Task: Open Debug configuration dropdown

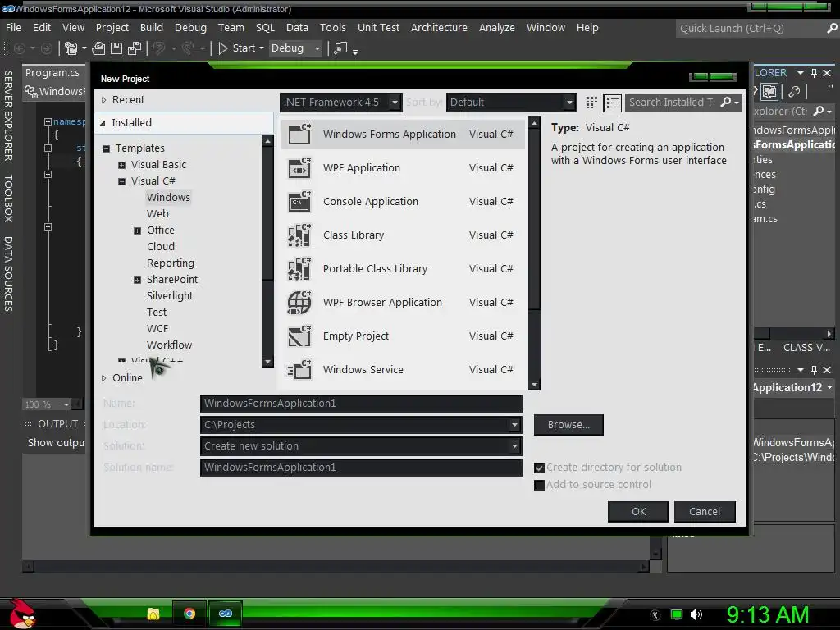Action: 317,48
